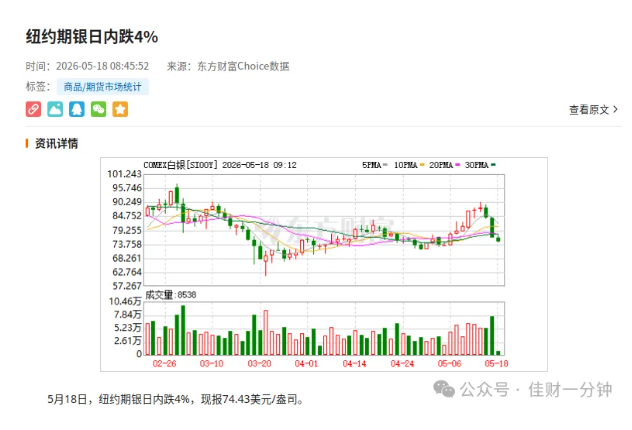Expand the chevron beside 查看原文
632x430 pixels.
(615, 109)
